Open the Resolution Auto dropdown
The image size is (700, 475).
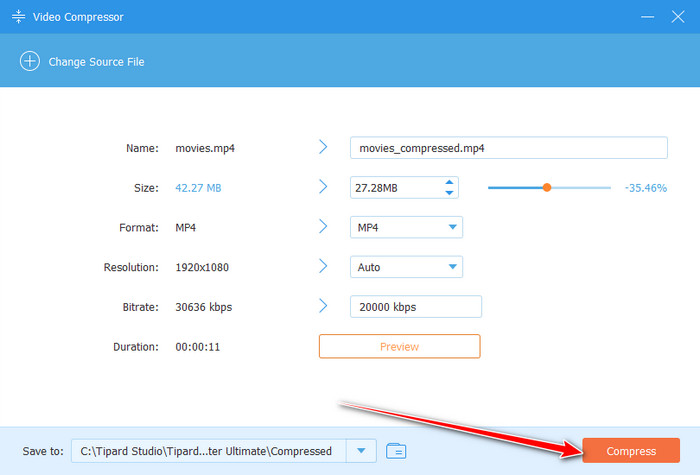pyautogui.click(x=452, y=267)
